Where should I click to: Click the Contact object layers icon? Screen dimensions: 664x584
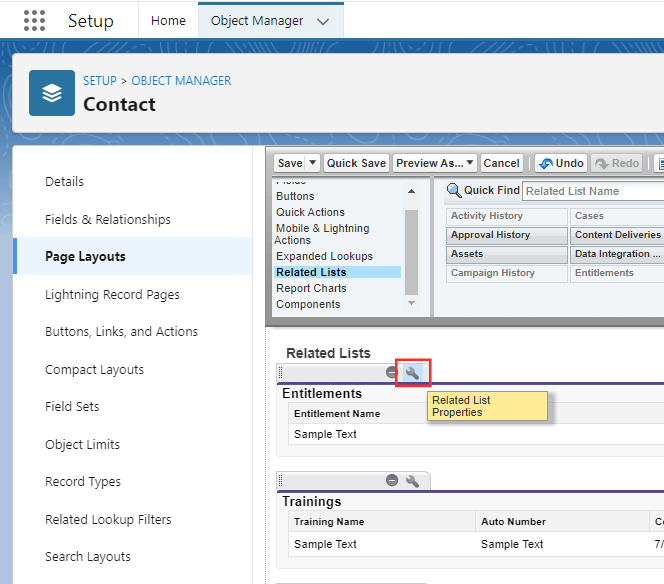52,93
